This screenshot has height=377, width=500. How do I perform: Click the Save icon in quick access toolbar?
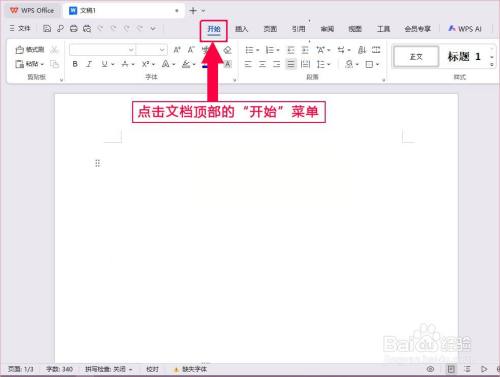[47, 29]
